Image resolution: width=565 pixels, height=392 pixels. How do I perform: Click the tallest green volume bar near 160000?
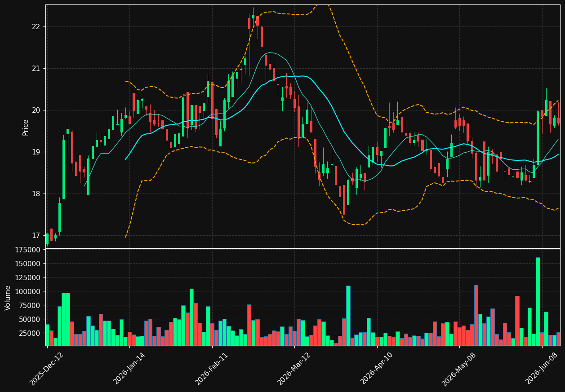click(538, 301)
